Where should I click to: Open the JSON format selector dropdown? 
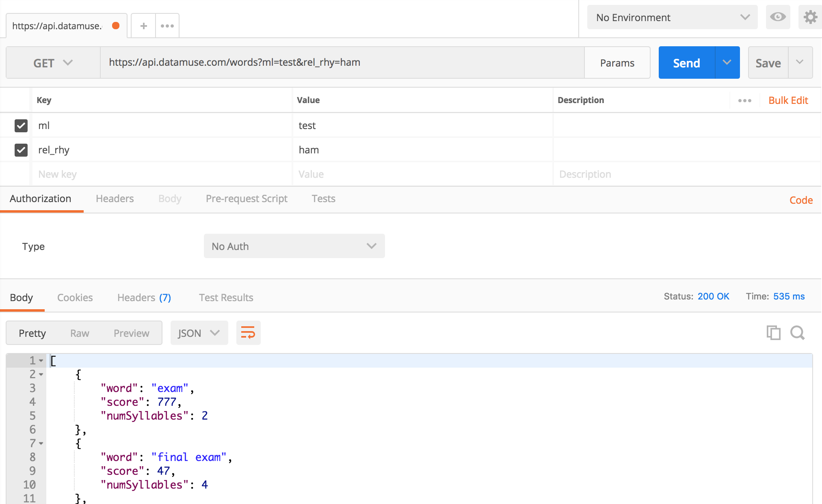(x=199, y=333)
